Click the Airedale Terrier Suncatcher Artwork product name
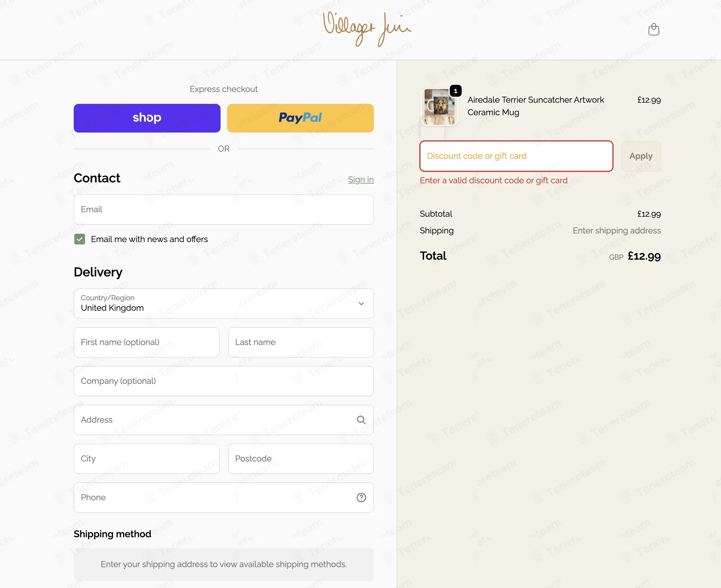Image resolution: width=721 pixels, height=588 pixels. 535,106
